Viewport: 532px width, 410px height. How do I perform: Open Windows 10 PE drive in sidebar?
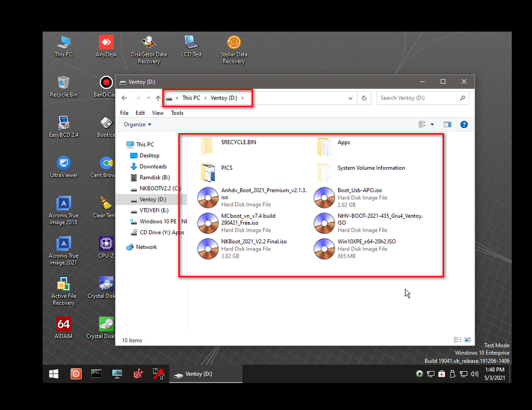tap(158, 221)
